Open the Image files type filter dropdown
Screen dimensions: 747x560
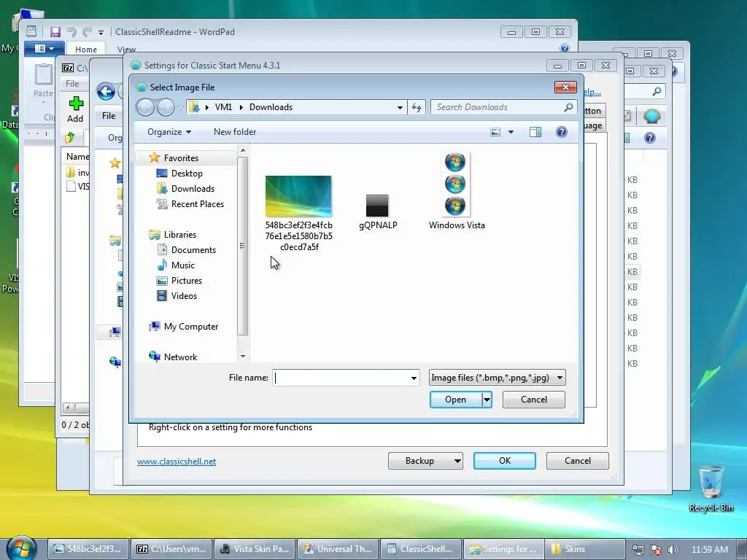click(x=497, y=378)
